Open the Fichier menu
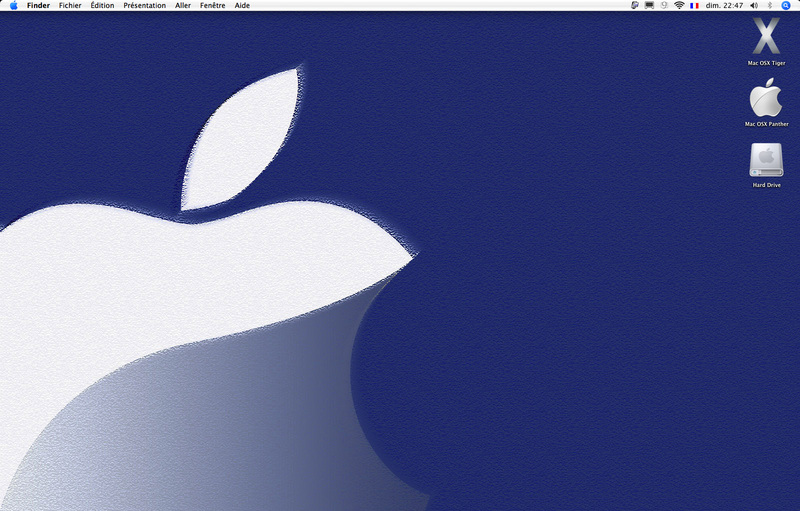 click(70, 6)
